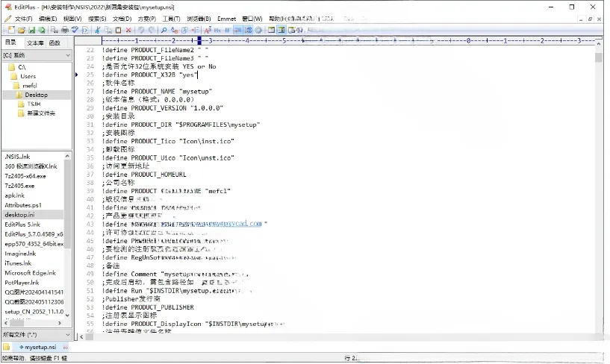
Task: Click file list scroll-down arrow
Action: [67, 315]
